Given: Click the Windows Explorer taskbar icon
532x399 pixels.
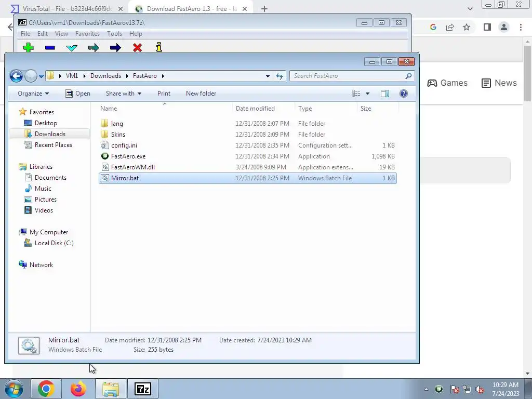Looking at the screenshot, I should [111, 389].
